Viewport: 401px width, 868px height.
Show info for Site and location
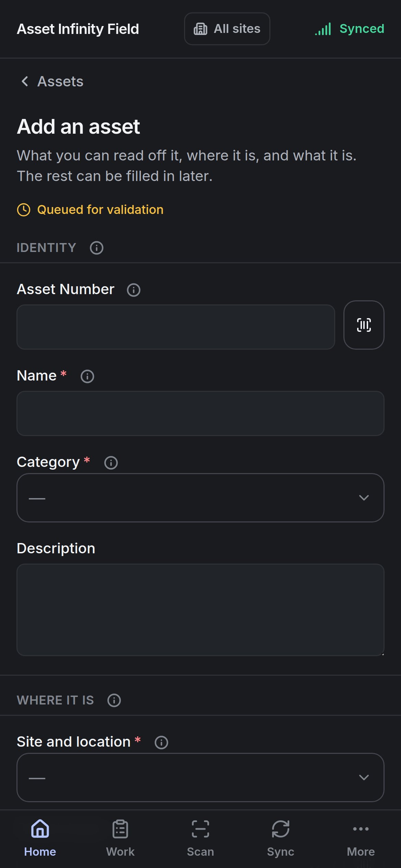(x=161, y=743)
